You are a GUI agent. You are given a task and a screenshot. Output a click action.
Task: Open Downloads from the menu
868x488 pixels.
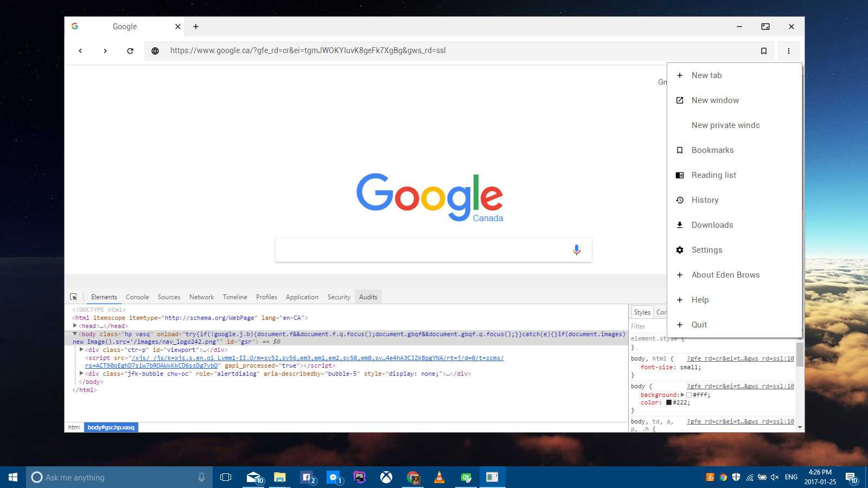(x=735, y=225)
